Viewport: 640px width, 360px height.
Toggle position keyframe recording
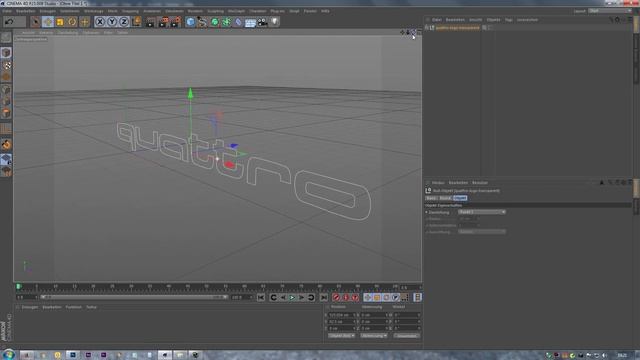(367, 298)
